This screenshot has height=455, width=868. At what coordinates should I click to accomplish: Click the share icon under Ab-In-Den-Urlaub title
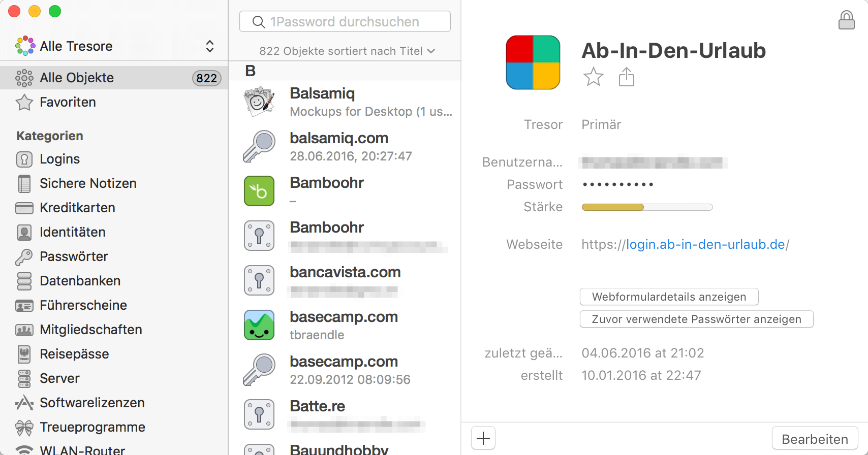click(x=626, y=77)
